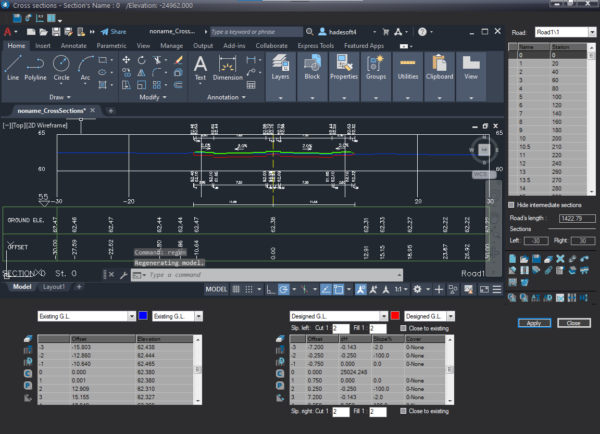This screenshot has width=600, height=434.
Task: Select the Circle tool
Action: pyautogui.click(x=61, y=68)
